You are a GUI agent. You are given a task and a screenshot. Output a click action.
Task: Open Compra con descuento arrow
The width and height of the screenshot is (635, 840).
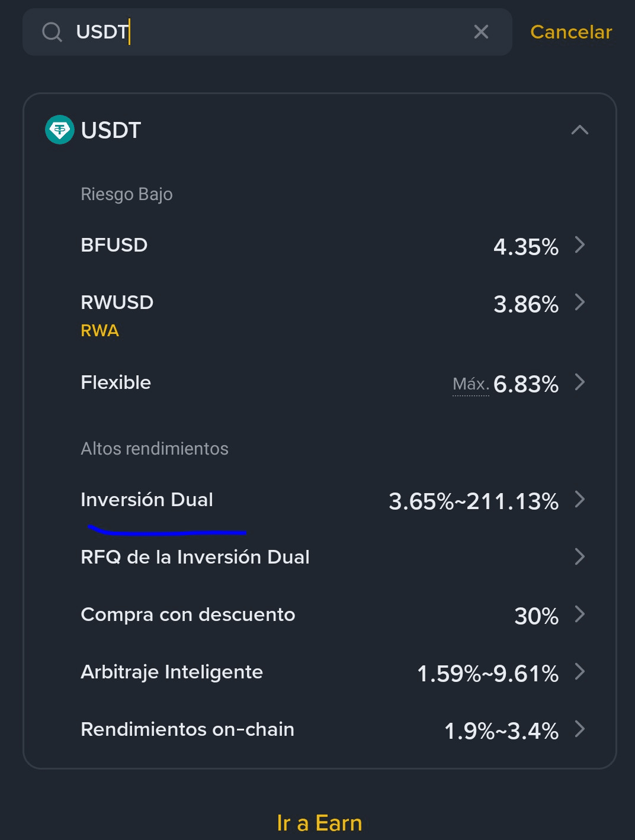[580, 614]
